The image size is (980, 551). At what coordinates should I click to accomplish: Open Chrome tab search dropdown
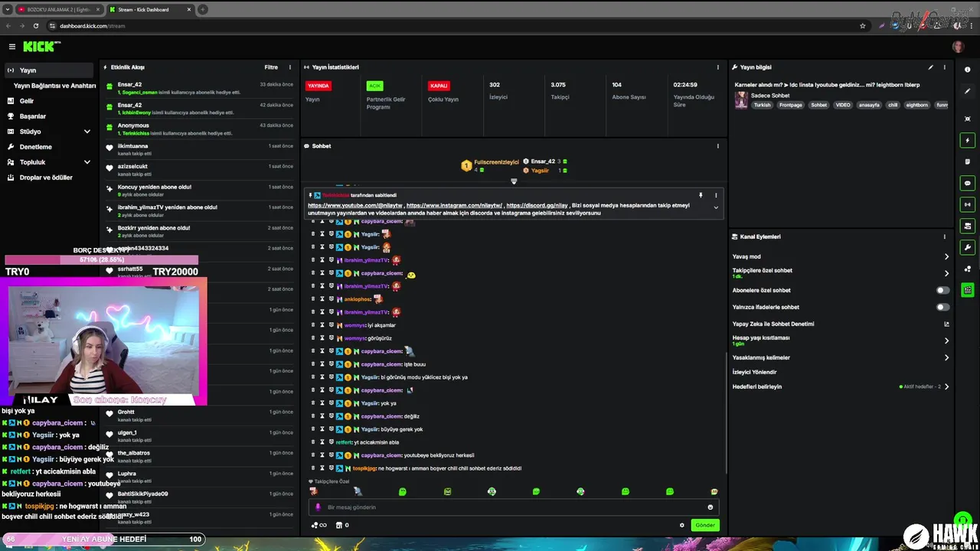(x=8, y=10)
